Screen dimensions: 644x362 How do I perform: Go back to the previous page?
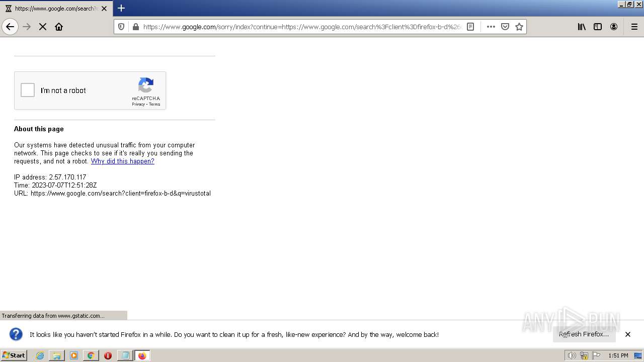coord(10,27)
